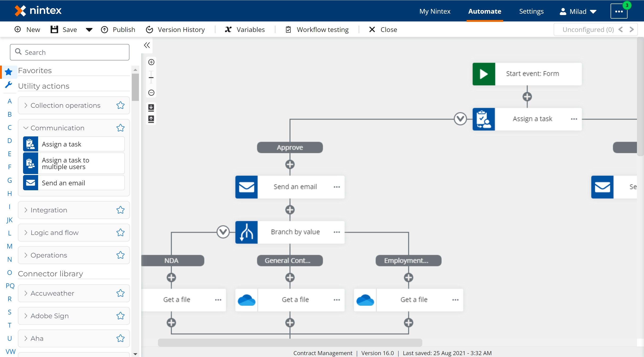Open the Save options dropdown arrow
Image resolution: width=644 pixels, height=357 pixels.
point(89,29)
